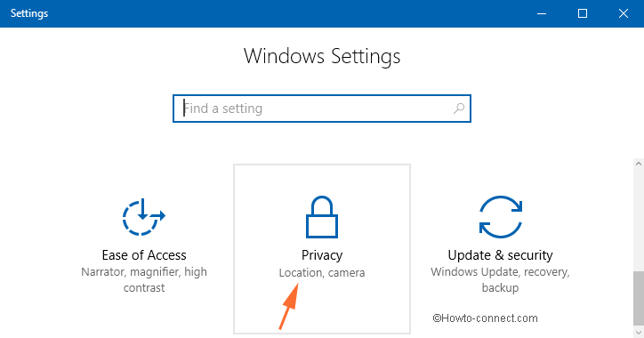Click the Windows Update, recovery, backup description
This screenshot has height=338, width=644.
(x=500, y=279)
